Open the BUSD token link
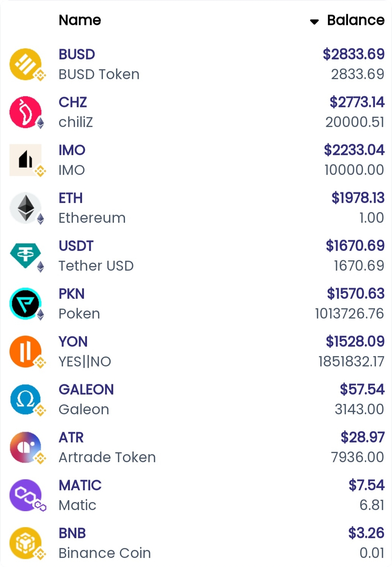 (77, 54)
